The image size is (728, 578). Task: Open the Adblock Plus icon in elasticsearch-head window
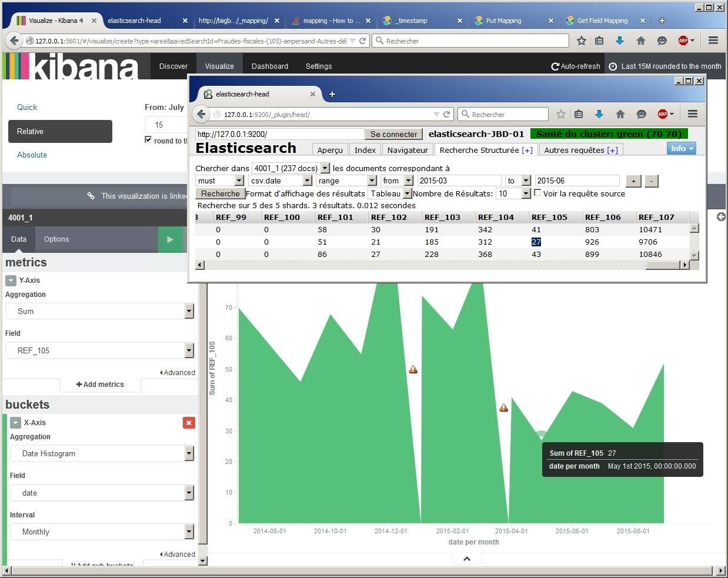point(664,114)
